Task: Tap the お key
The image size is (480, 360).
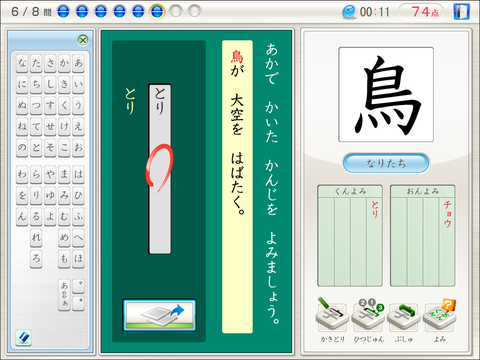Action: pyautogui.click(x=78, y=147)
